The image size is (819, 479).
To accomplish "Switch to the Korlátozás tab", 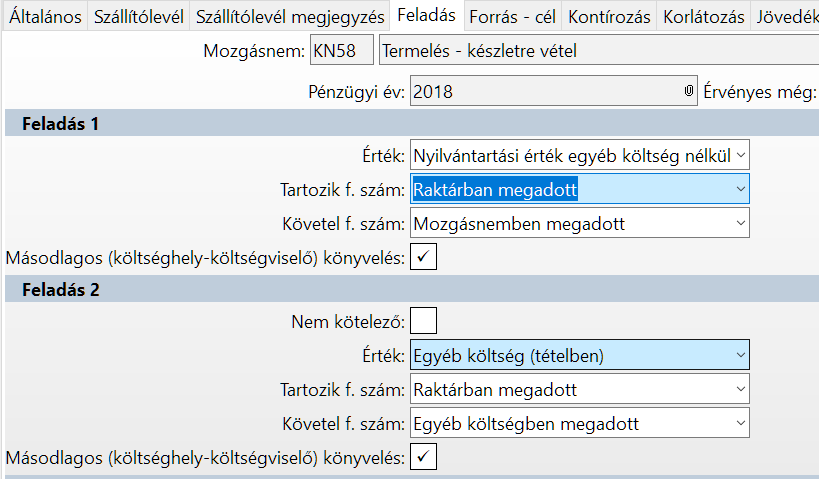I will click(x=703, y=16).
